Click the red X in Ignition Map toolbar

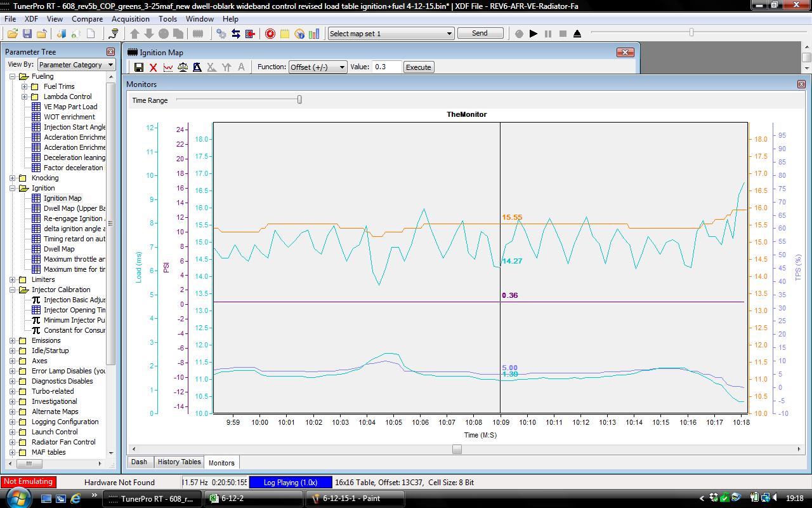[154, 67]
